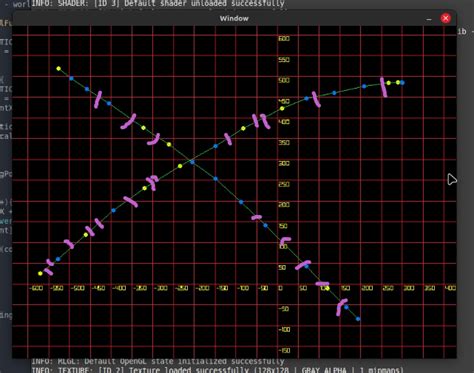Click the blue point where the two curves cross

point(192,162)
